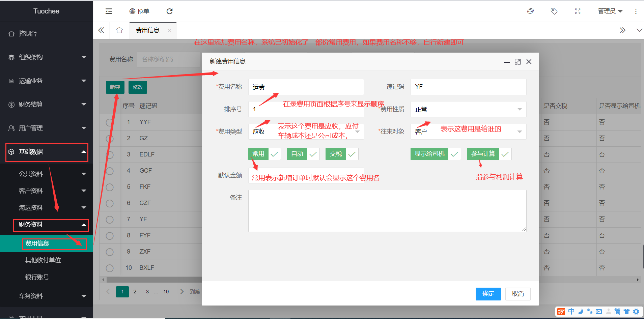The image size is (644, 319).
Task: Toggle the 显示给司机 checkbox
Action: (436, 154)
